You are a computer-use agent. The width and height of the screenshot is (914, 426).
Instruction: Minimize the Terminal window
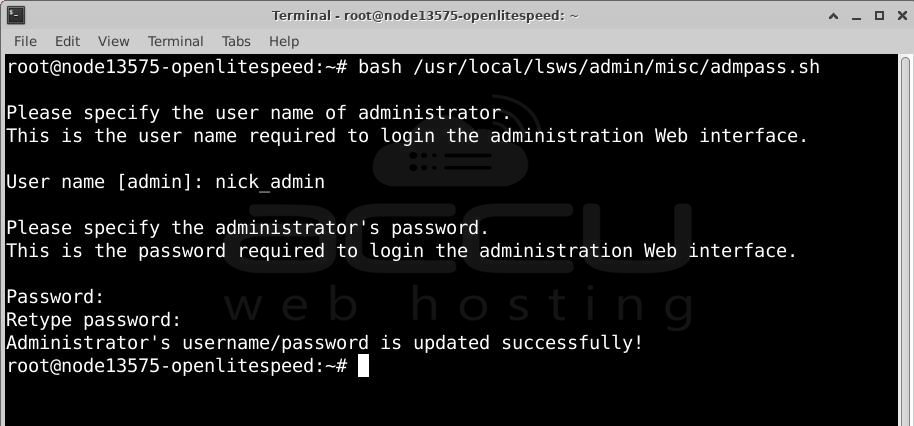click(x=858, y=15)
